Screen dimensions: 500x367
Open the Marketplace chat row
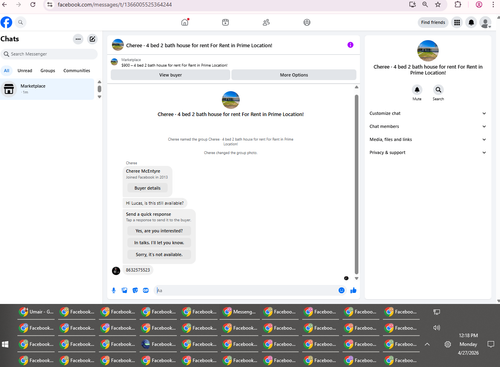tap(47, 89)
